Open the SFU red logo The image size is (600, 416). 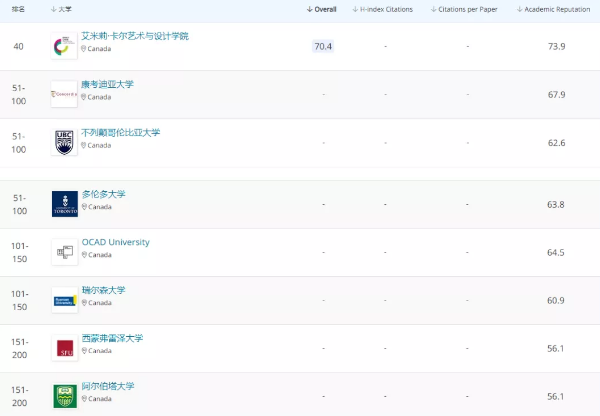65,348
